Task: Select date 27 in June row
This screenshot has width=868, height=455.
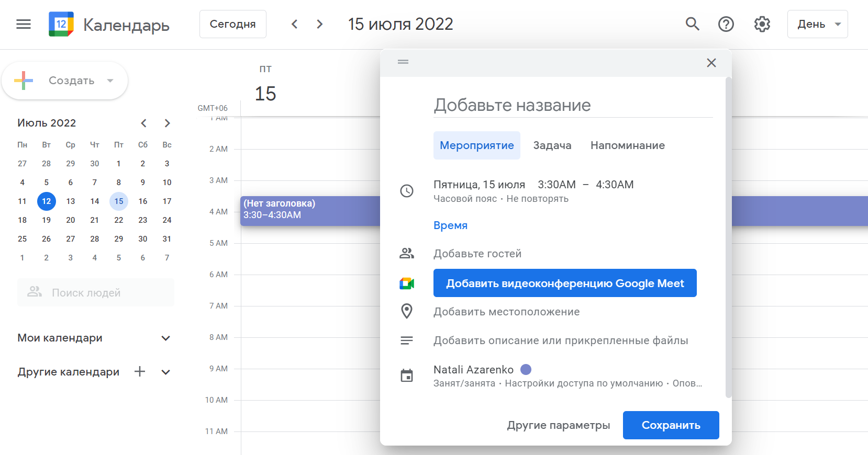Action: [x=23, y=164]
